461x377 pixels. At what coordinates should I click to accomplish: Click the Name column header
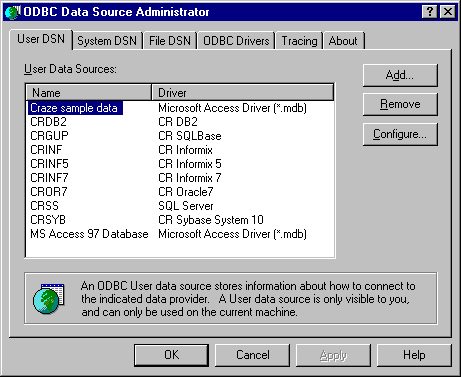click(x=89, y=93)
